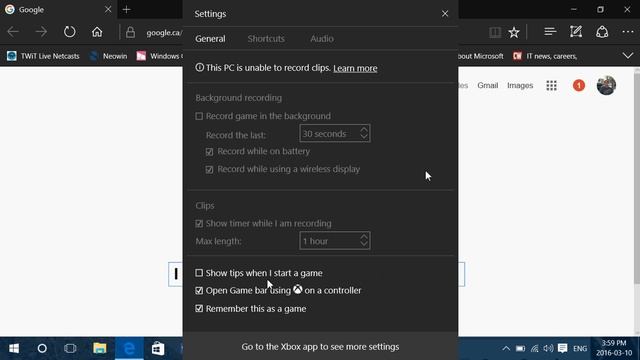The height and width of the screenshot is (360, 640).
Task: Expand the favorites bar overflow chevron
Action: point(628,56)
